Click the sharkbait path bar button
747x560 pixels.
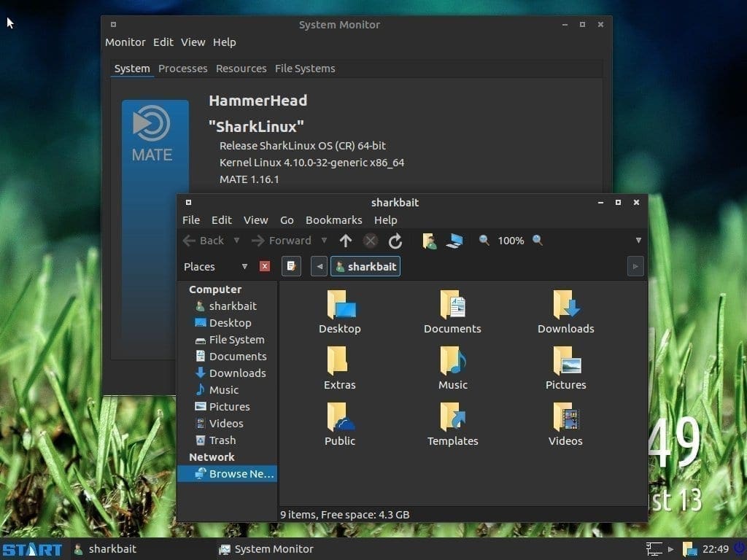point(365,266)
